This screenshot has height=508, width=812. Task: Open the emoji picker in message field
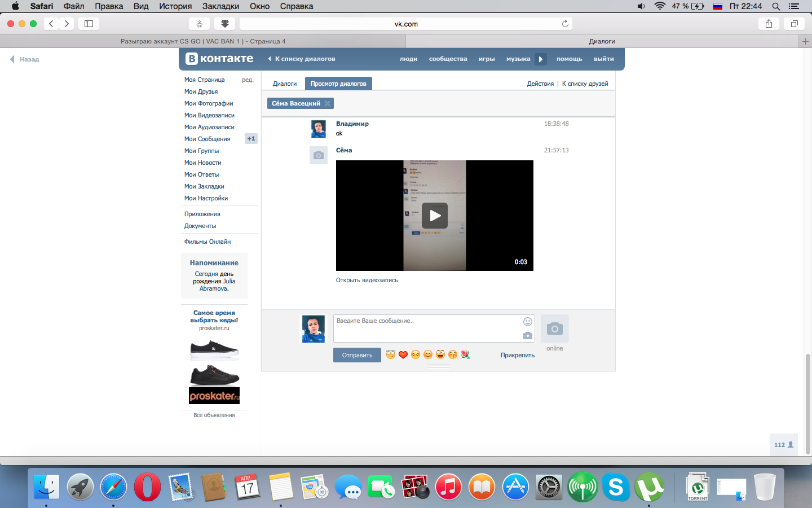(x=528, y=322)
